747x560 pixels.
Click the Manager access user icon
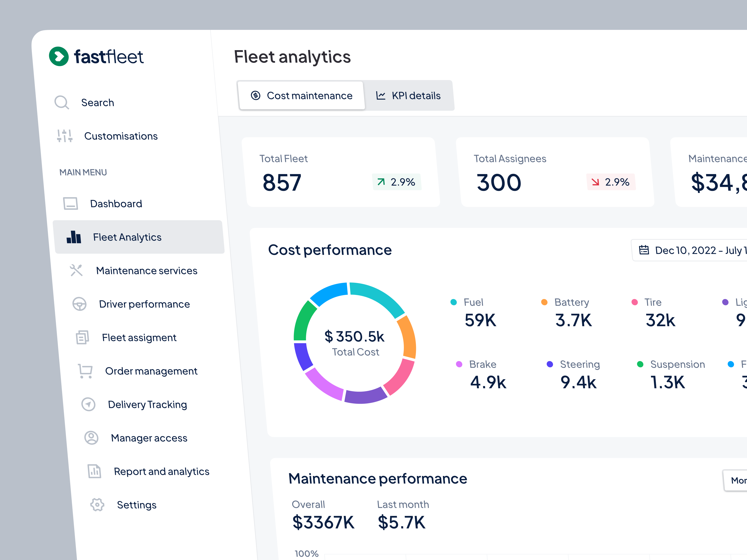click(91, 437)
